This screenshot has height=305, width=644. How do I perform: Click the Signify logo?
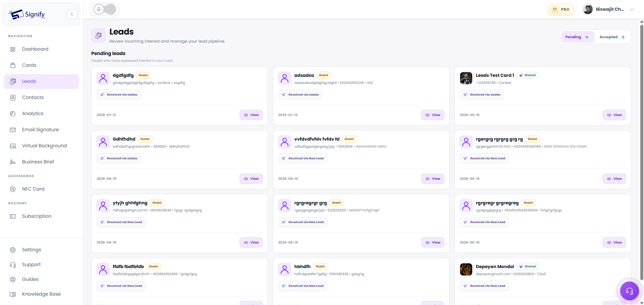coord(27,14)
